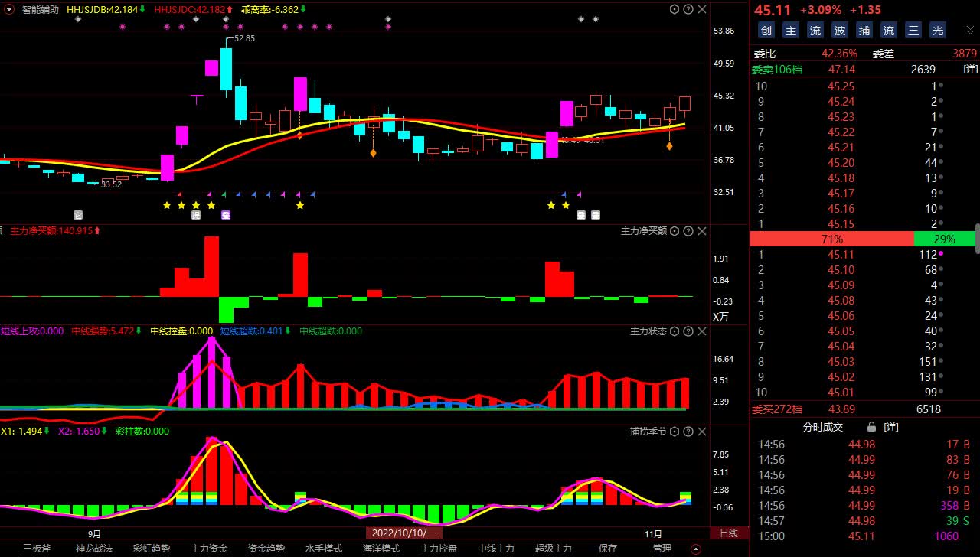
Task: Click the 主 tag icon
Action: 791,31
